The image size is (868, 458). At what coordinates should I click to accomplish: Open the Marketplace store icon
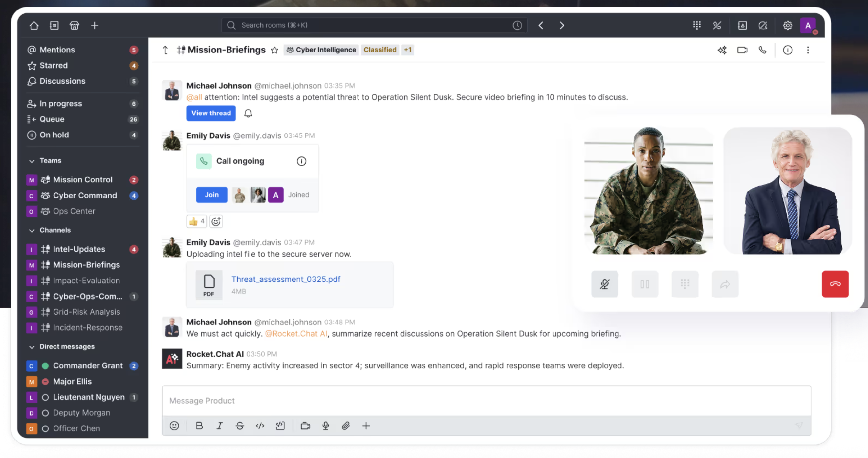(x=74, y=25)
